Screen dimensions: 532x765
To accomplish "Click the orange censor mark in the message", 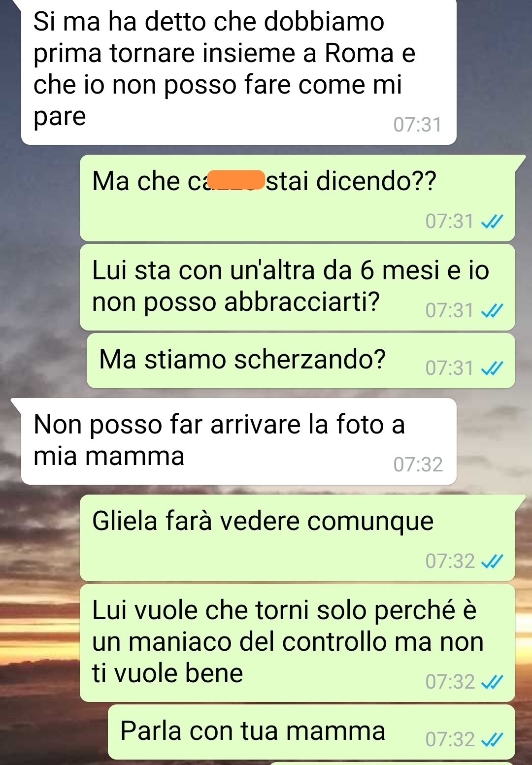I will pyautogui.click(x=236, y=180).
